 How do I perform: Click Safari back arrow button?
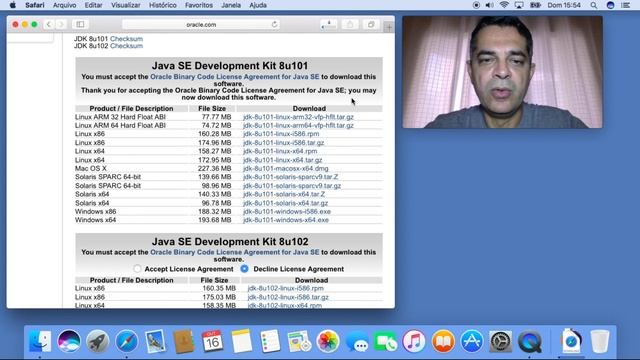[49, 24]
